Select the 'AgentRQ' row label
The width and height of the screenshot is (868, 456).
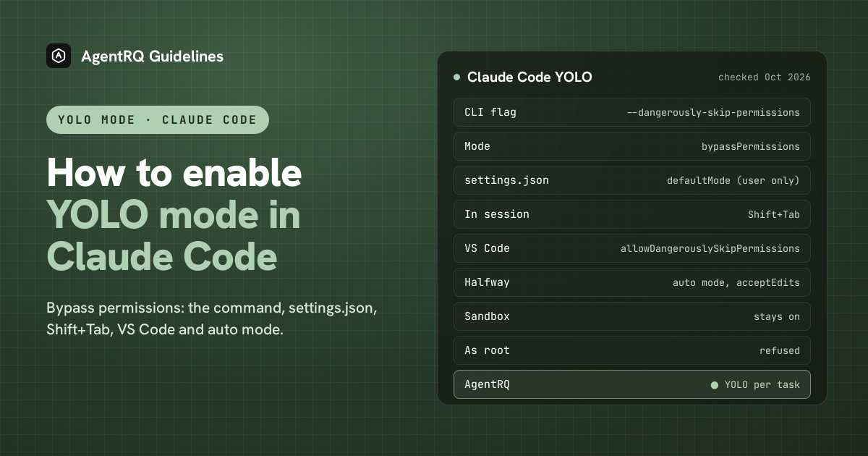tap(487, 384)
